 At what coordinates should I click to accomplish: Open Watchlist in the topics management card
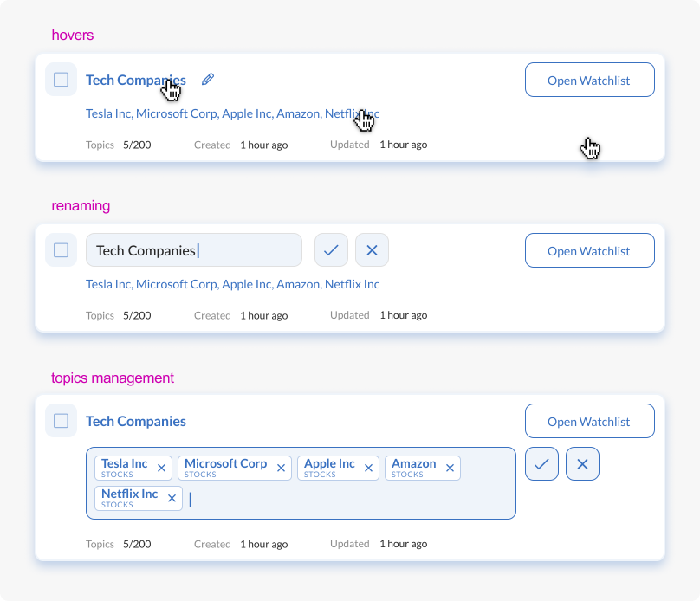tap(589, 421)
